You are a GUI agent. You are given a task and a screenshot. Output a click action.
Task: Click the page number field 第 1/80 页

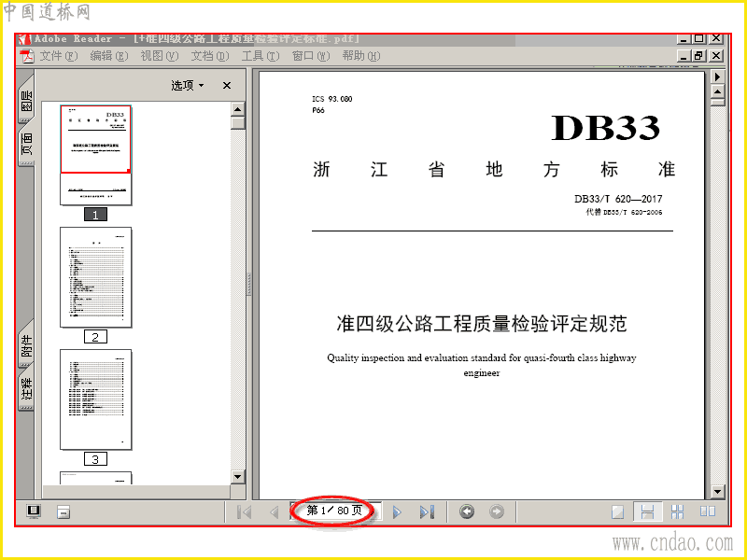[x=335, y=511]
